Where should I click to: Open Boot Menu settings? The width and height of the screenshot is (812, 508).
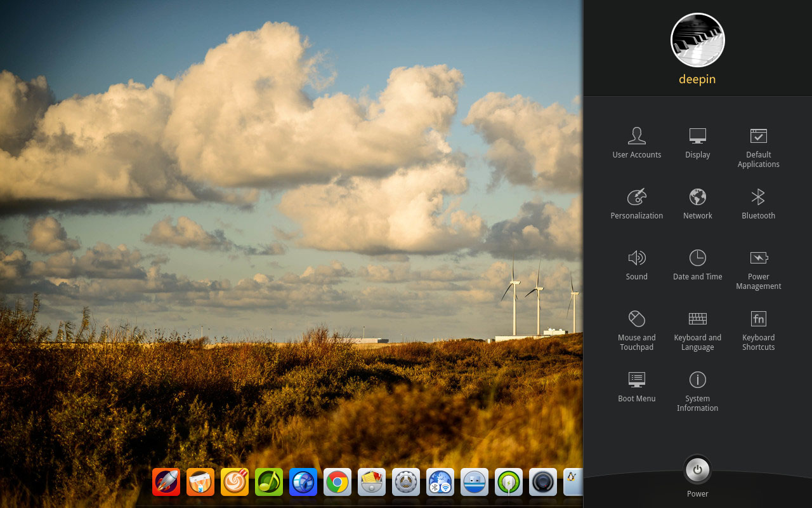click(636, 387)
